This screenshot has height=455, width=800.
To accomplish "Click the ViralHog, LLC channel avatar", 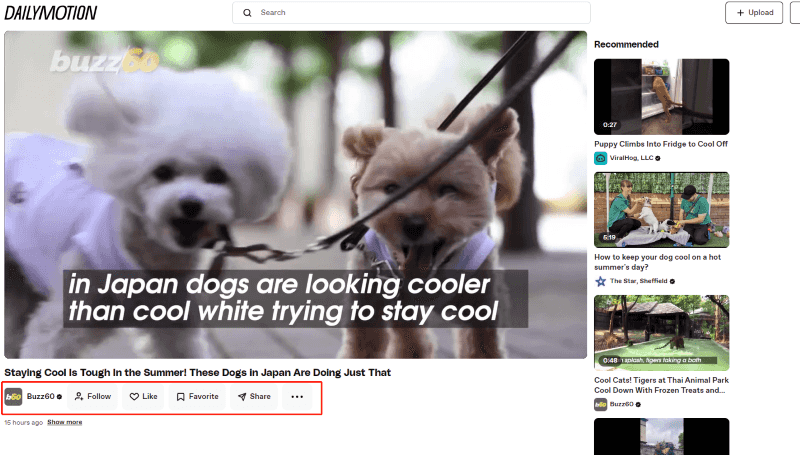I will tap(601, 158).
